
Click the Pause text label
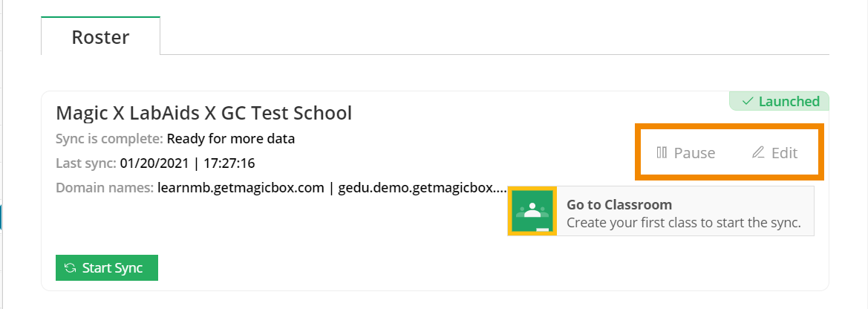[x=694, y=153]
